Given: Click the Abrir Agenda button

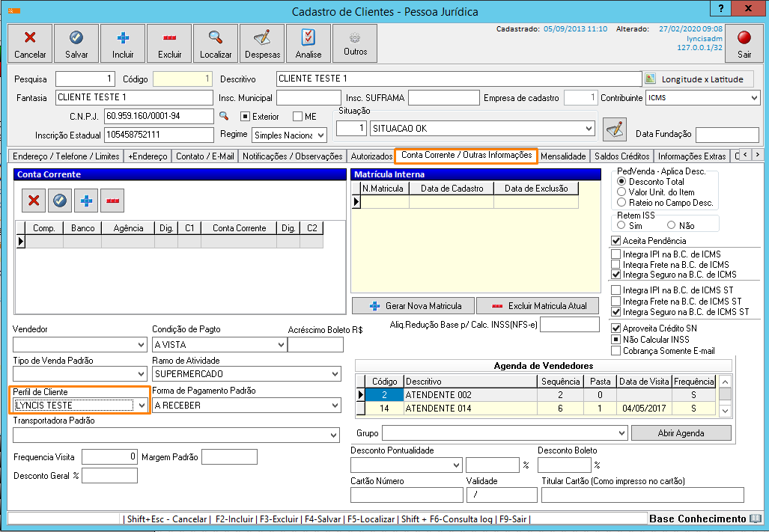Looking at the screenshot, I should pyautogui.click(x=681, y=433).
